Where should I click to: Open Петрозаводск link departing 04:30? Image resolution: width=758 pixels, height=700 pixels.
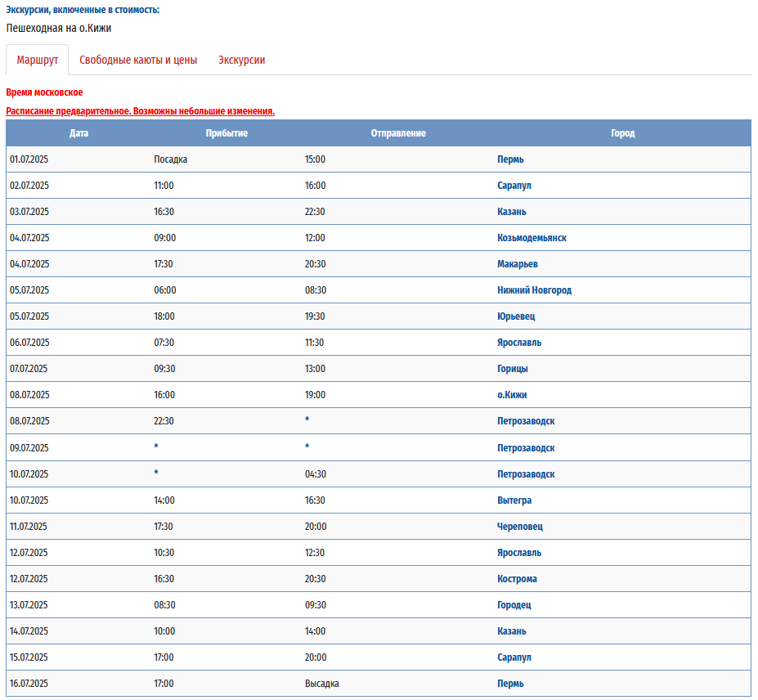526,474
